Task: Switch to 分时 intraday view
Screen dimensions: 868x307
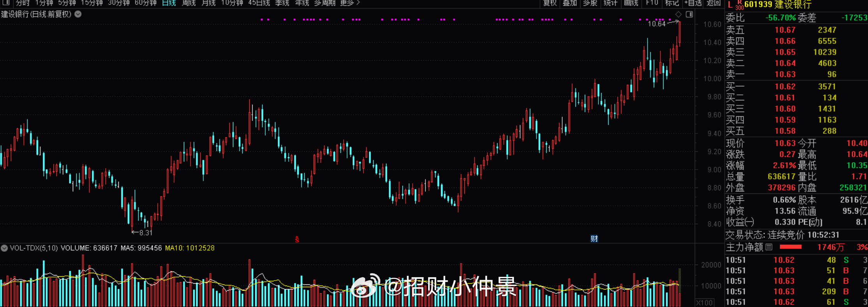Action: (x=23, y=3)
